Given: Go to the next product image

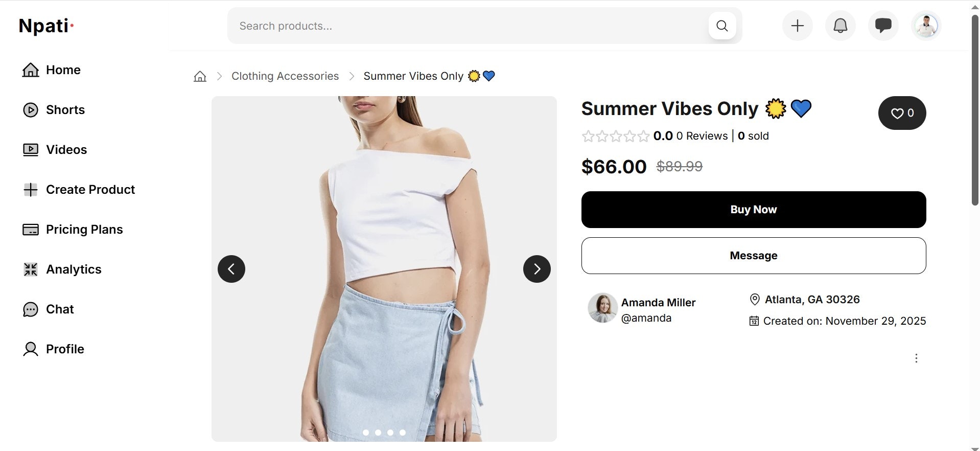Looking at the screenshot, I should (x=536, y=268).
